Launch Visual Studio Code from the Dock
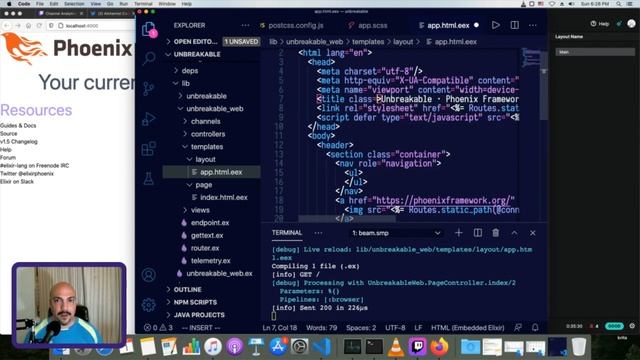Screen dimensions: 640x360 click(x=322, y=347)
